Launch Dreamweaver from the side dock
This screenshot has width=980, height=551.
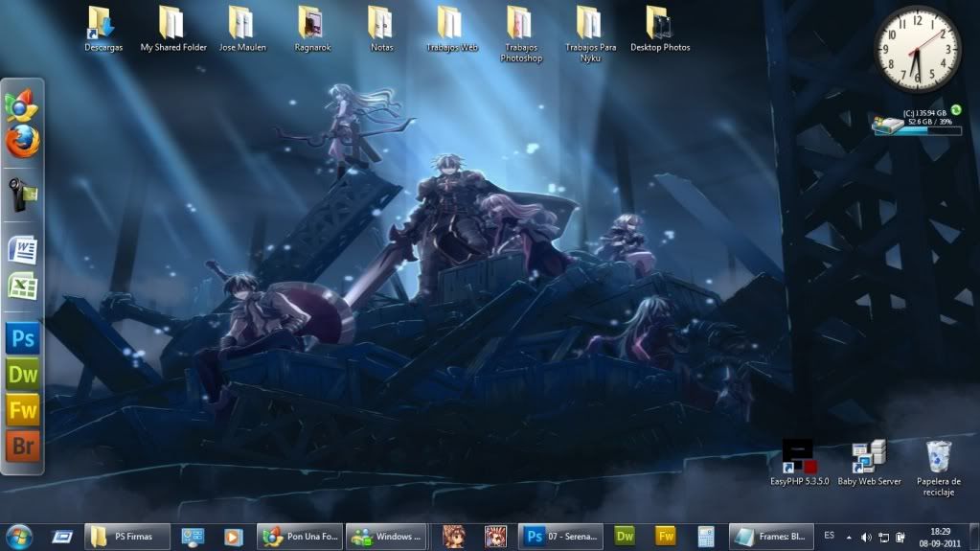22,374
